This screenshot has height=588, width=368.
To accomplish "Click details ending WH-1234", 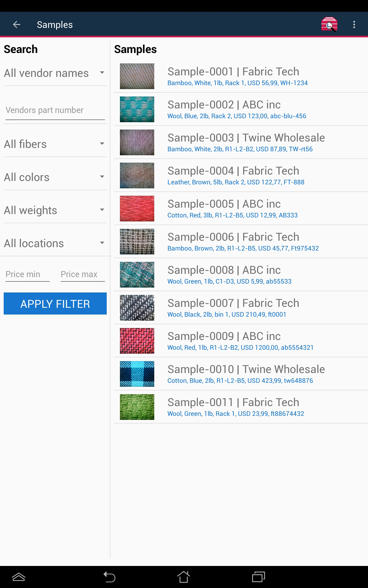I will click(x=238, y=83).
